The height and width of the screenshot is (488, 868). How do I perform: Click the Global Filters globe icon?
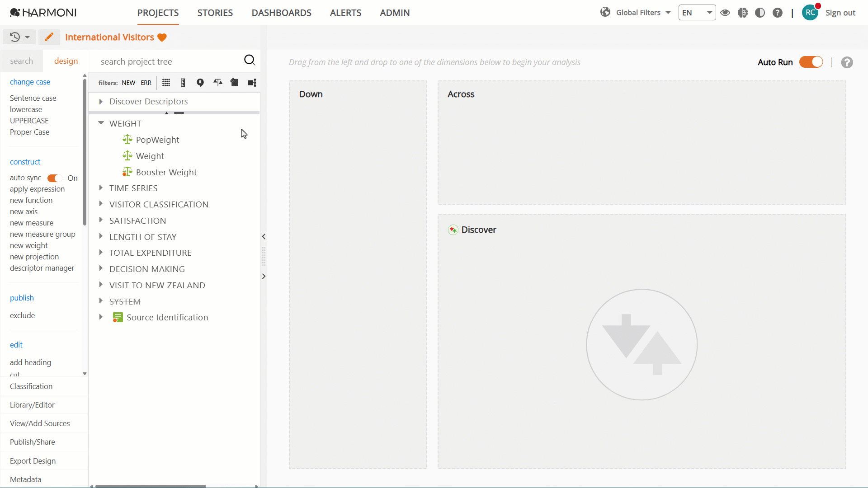(605, 12)
